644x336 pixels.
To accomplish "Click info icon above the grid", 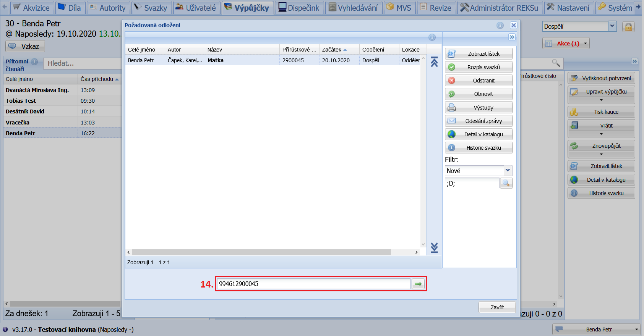I will point(432,37).
